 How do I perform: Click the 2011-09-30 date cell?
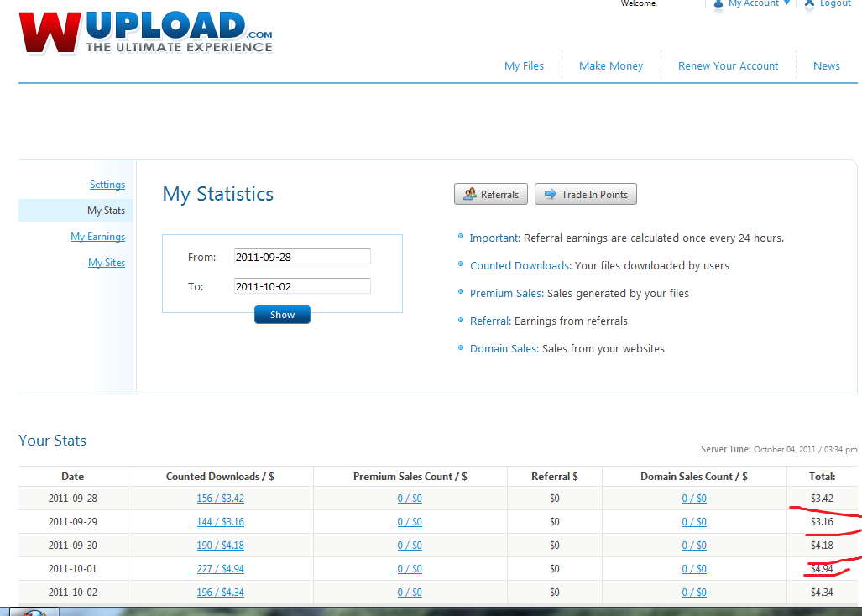tap(72, 546)
